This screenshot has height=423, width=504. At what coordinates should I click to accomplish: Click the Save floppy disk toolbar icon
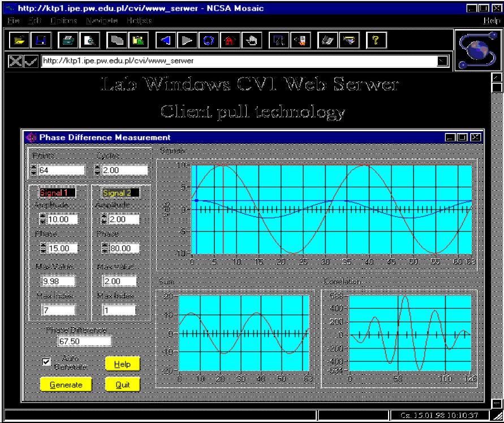[x=41, y=41]
